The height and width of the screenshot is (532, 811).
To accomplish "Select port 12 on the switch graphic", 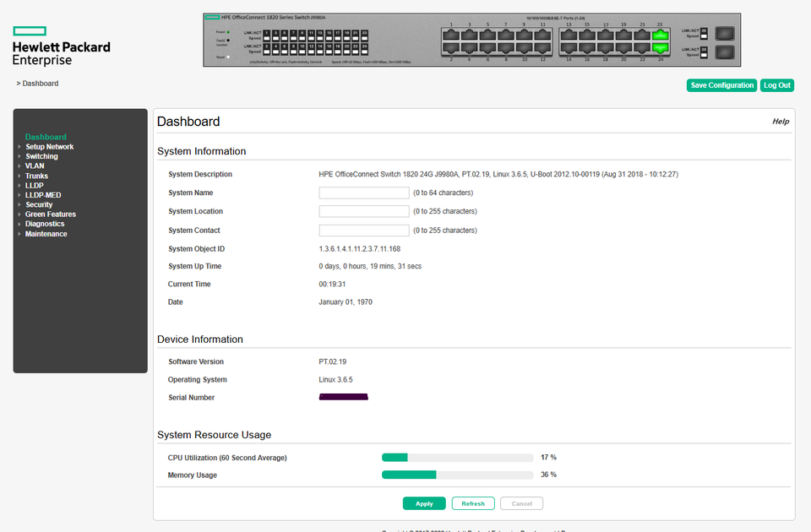I will pos(542,48).
